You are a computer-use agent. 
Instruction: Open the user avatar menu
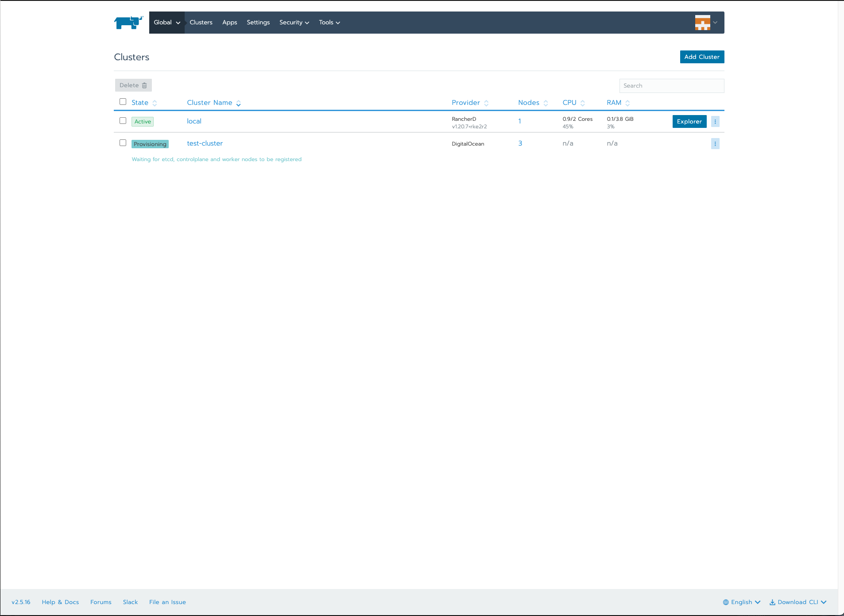[705, 23]
